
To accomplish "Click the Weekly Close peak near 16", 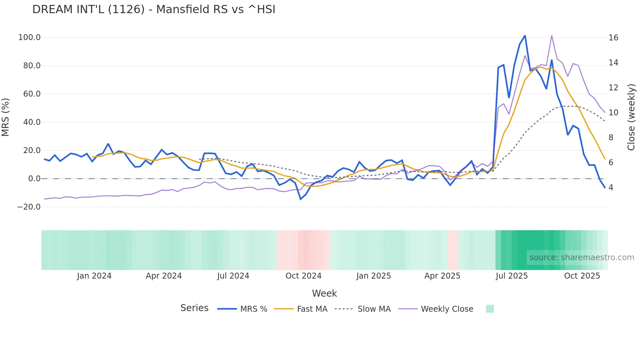I will [552, 35].
